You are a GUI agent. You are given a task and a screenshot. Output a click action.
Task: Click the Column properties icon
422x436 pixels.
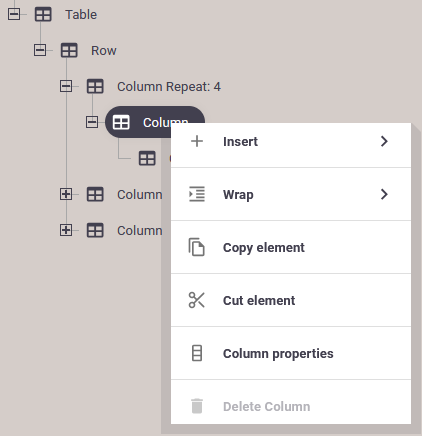(197, 353)
